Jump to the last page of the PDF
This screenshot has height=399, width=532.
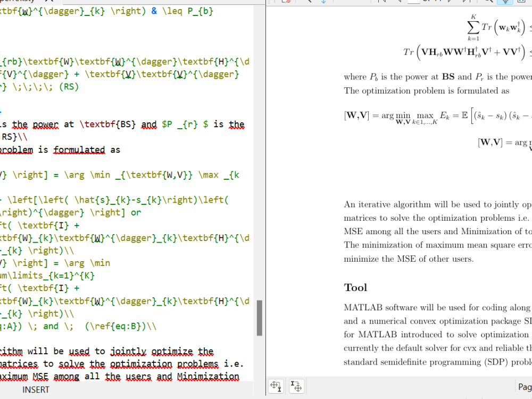(465, 3)
